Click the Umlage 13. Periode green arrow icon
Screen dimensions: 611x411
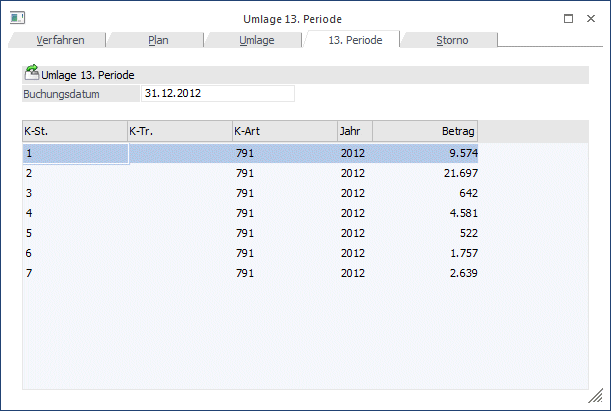click(32, 74)
